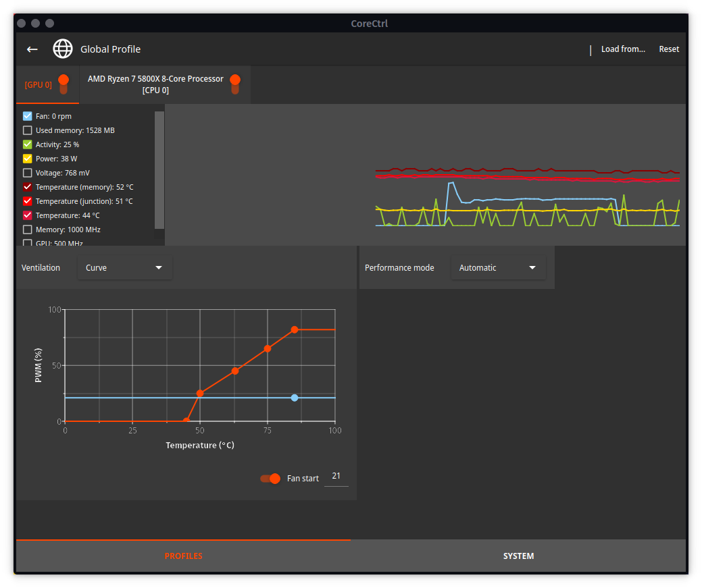Enable the Voltage sensor checkbox
Viewport: 702px width, 588px height.
coord(27,173)
